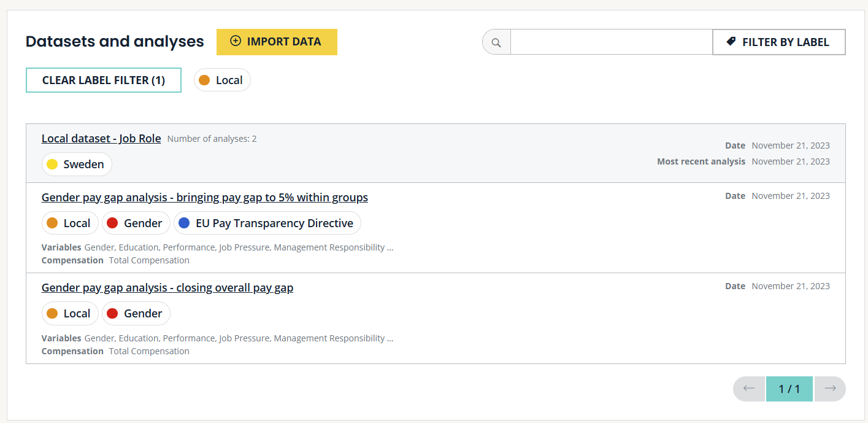
Task: Open the Filter by Label dropdown
Action: point(778,42)
